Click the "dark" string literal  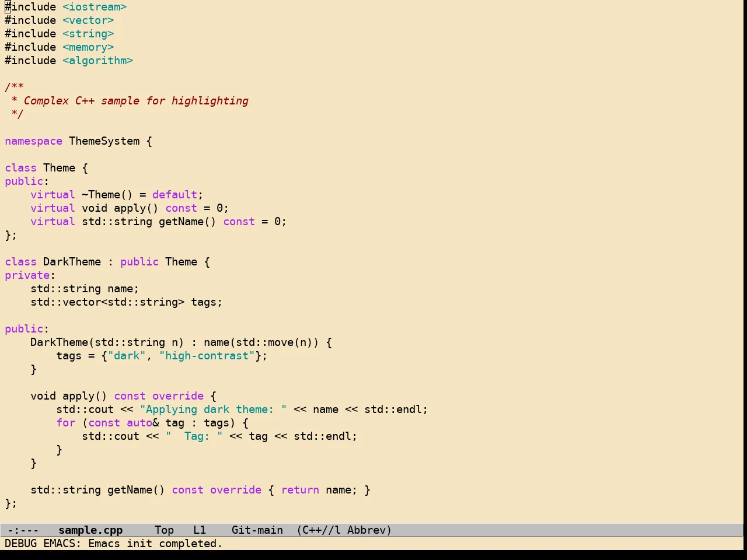click(127, 356)
